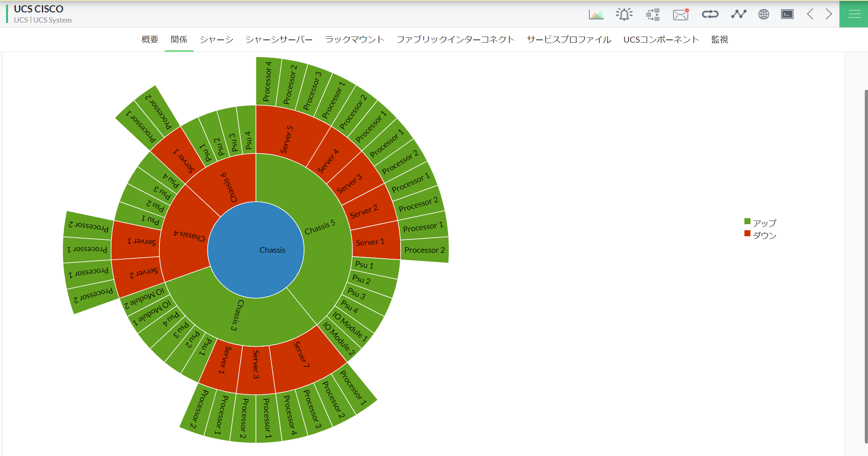
Task: Select the サービスプロファイル tab
Action: (x=569, y=39)
